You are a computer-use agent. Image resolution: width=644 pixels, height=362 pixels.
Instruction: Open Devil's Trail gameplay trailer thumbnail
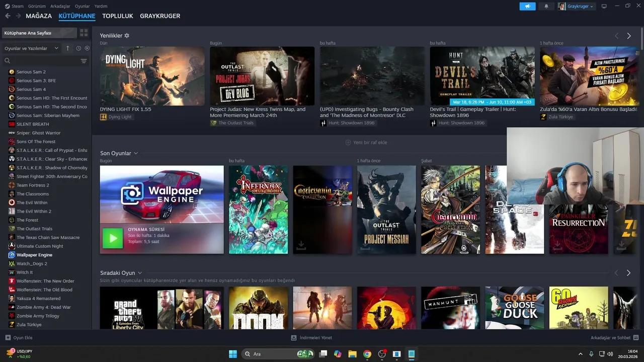482,76
